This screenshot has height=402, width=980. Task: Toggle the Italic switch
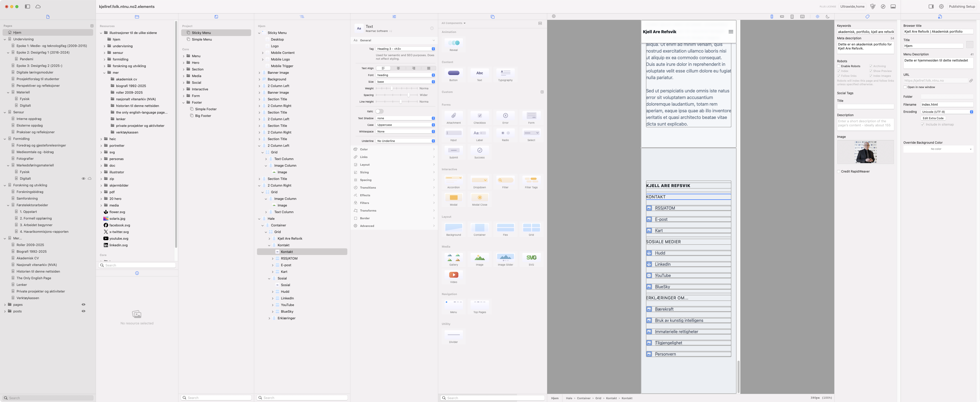pyautogui.click(x=379, y=112)
